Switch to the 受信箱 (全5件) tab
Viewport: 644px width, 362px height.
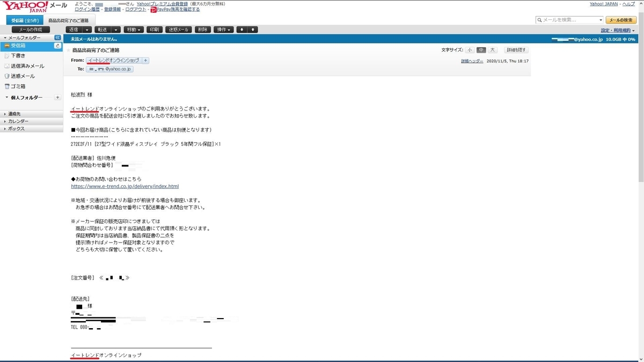pyautogui.click(x=24, y=20)
